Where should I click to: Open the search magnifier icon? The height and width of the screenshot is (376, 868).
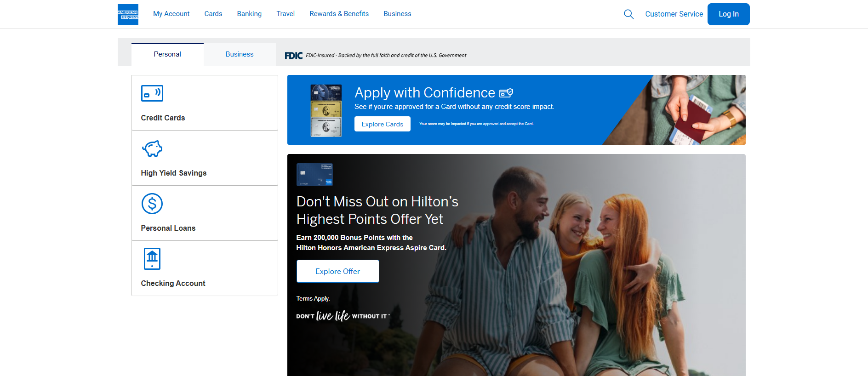628,14
